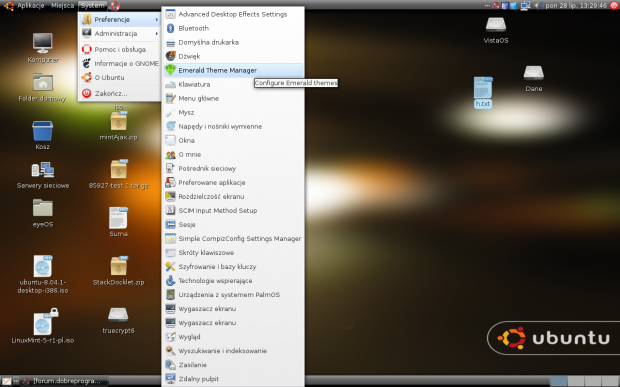Click the clock showing pon 28 lip
Image resolution: width=620 pixels, height=387 pixels.
(x=576, y=5)
